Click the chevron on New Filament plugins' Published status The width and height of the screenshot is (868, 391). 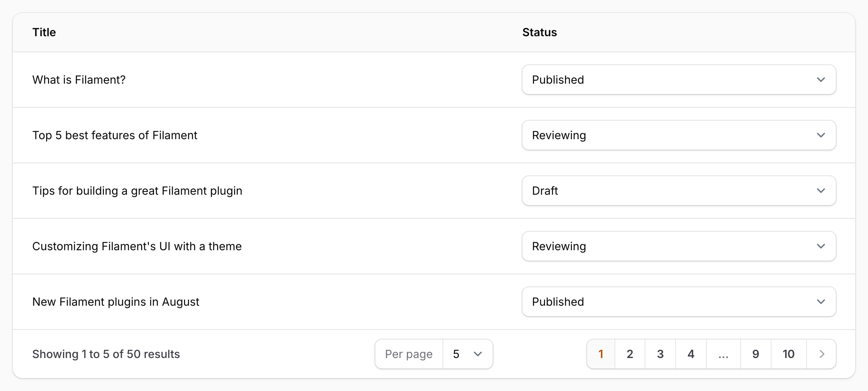[x=821, y=302]
